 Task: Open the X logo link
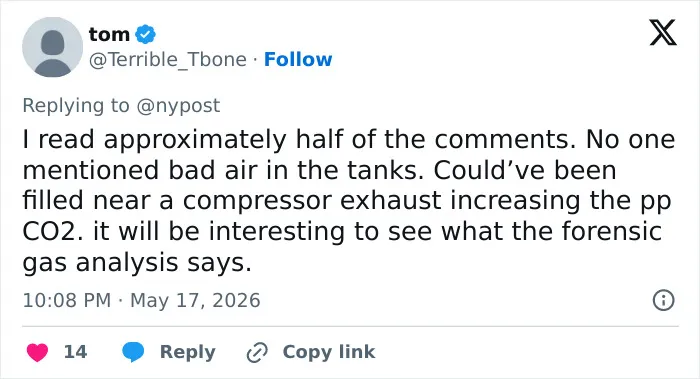click(x=663, y=33)
